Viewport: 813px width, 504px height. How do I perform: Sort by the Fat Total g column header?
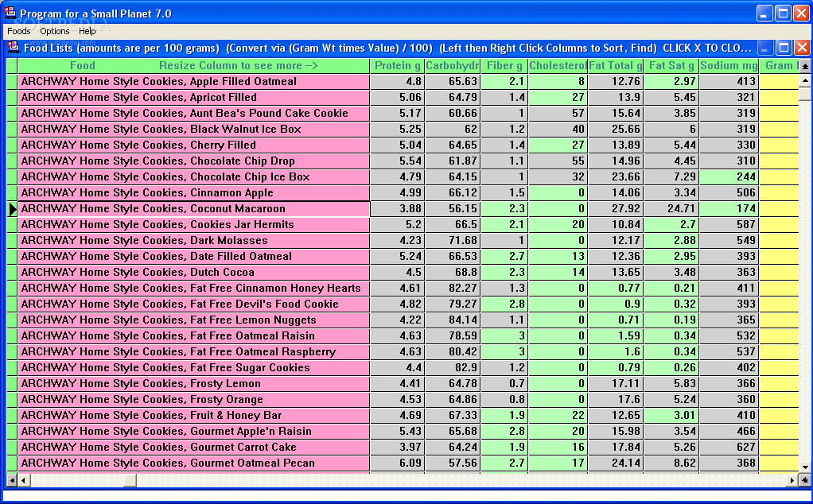coord(616,66)
